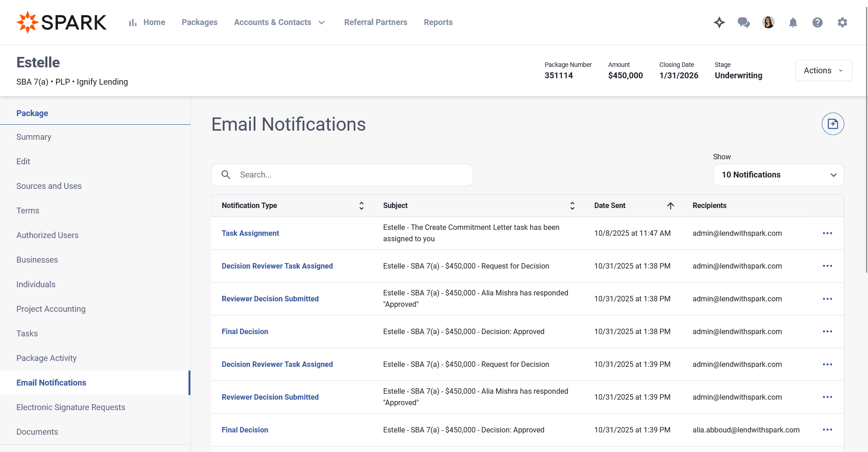The width and height of the screenshot is (868, 452).
Task: Click the AI sparkle assistant icon
Action: point(719,22)
